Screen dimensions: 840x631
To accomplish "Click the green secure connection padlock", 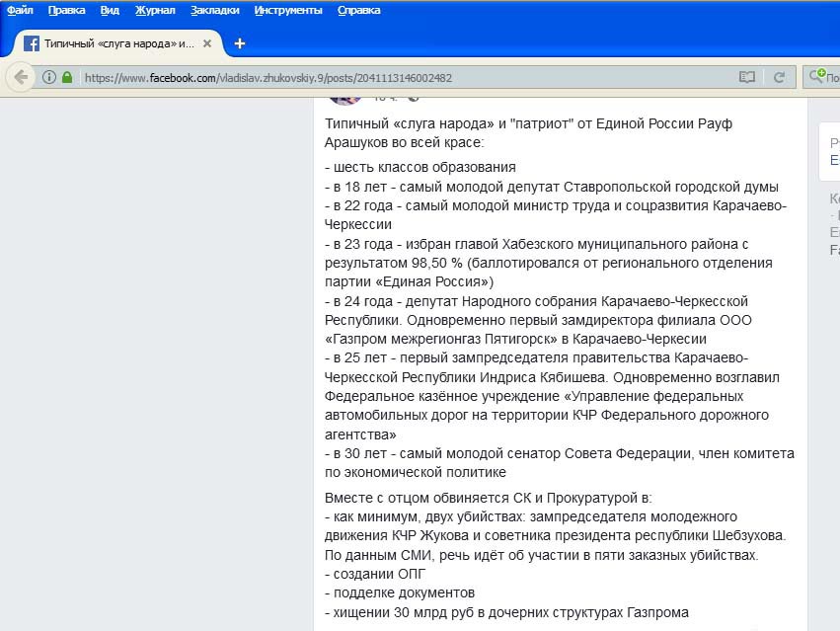I will pyautogui.click(x=67, y=77).
